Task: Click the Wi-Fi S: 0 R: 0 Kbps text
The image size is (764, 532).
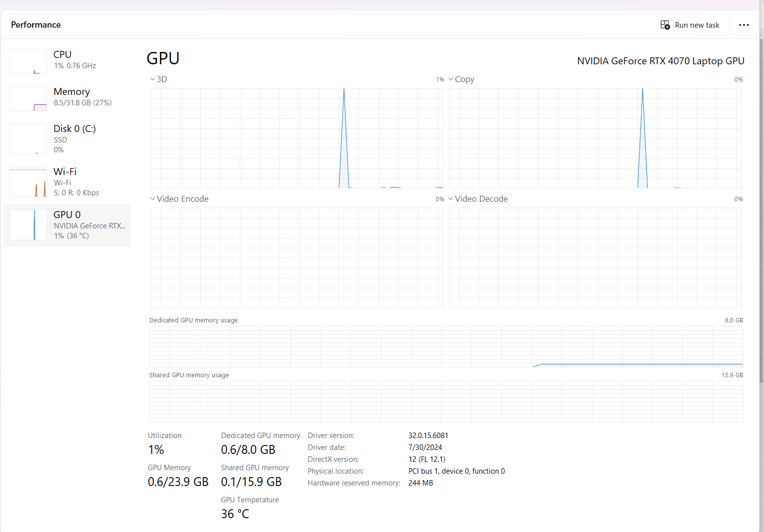Action: coord(76,193)
